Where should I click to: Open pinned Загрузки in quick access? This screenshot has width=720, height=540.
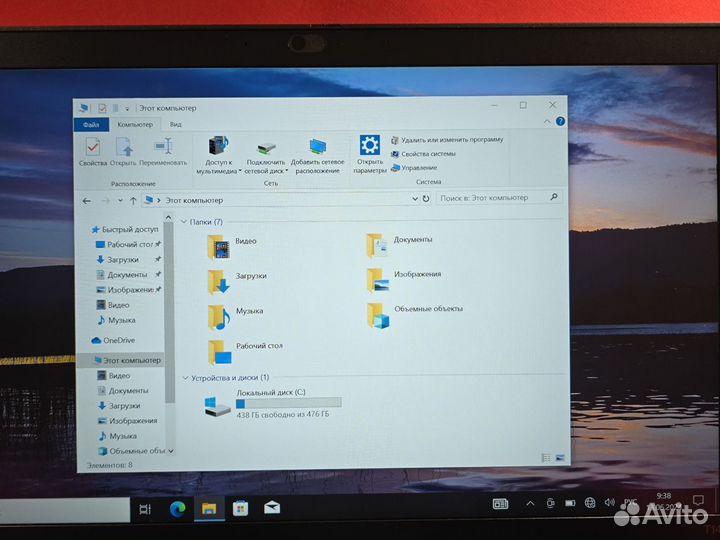(128, 259)
